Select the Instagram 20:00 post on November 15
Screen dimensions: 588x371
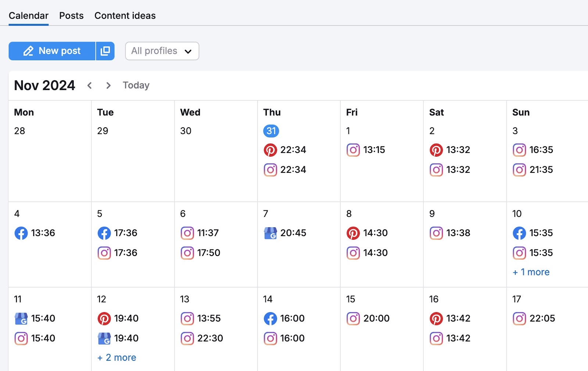coord(353,318)
